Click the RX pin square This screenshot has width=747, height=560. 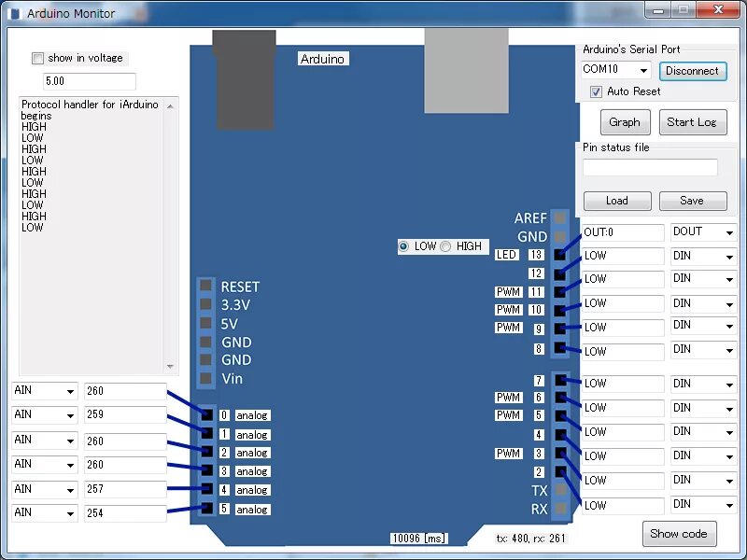point(560,509)
